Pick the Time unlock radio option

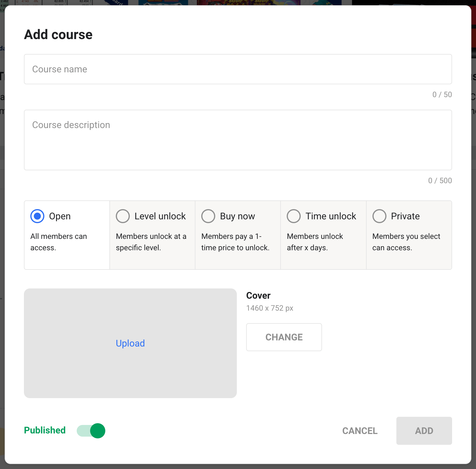tap(294, 216)
